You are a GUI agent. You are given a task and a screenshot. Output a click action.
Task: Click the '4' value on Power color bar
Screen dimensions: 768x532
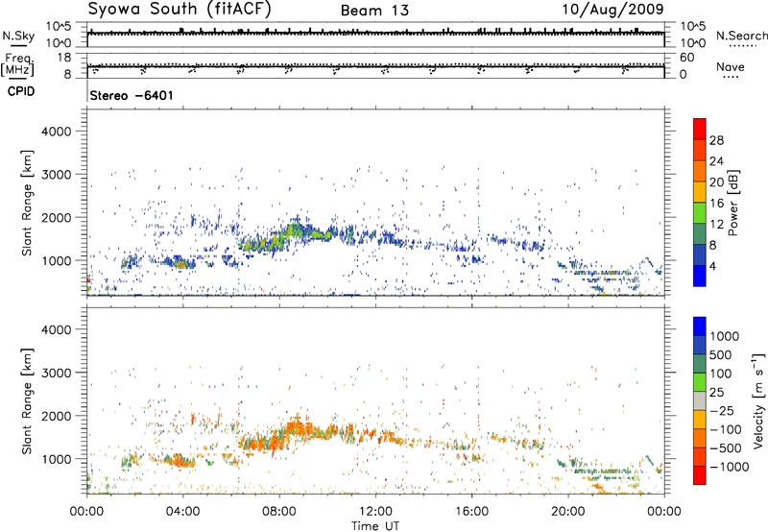(x=713, y=266)
